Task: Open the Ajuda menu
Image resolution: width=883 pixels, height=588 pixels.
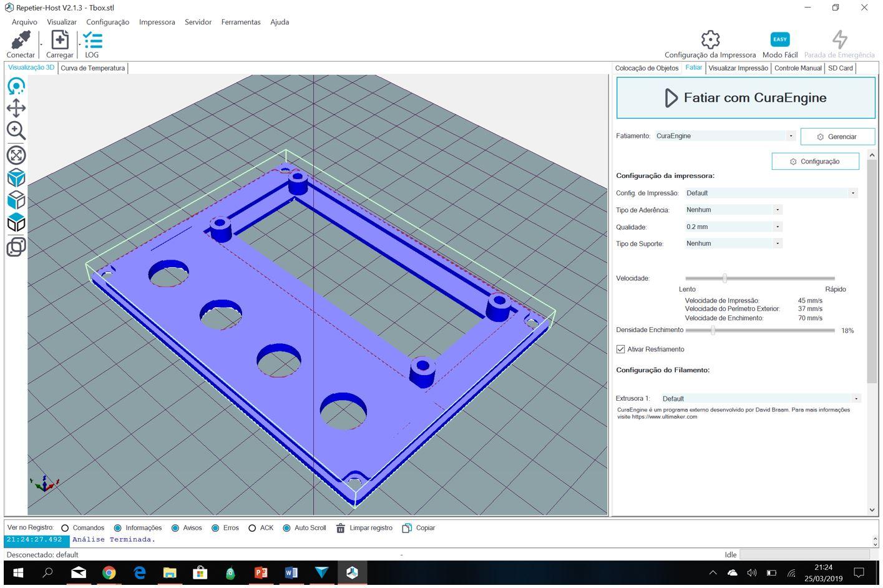Action: coord(280,22)
